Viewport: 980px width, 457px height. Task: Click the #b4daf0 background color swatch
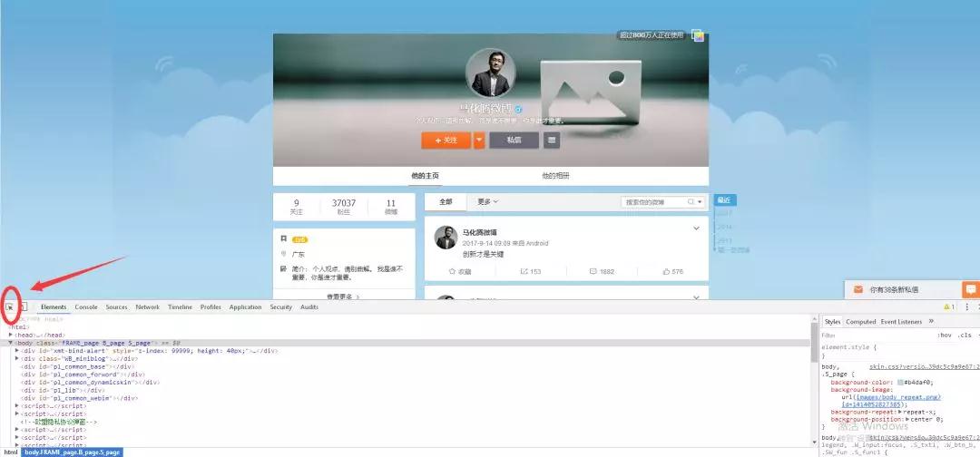pyautogui.click(x=900, y=382)
